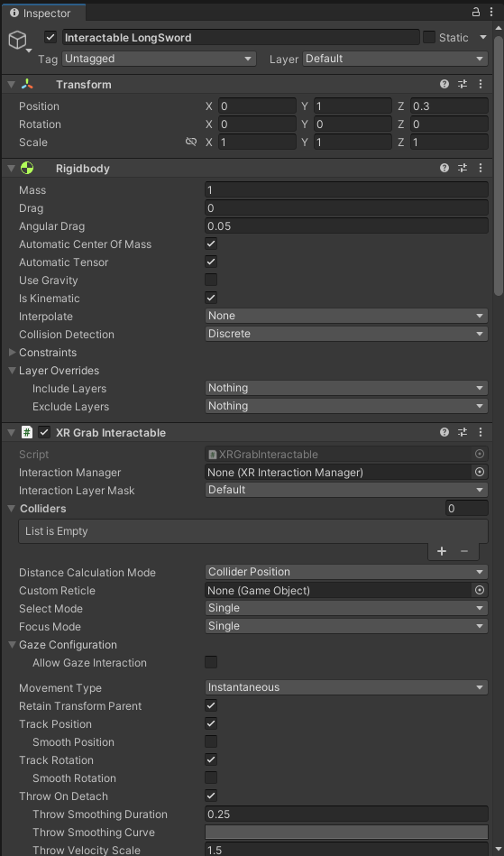504x856 pixels.
Task: Open Interaction Layer Mask dropdown
Action: coord(346,490)
